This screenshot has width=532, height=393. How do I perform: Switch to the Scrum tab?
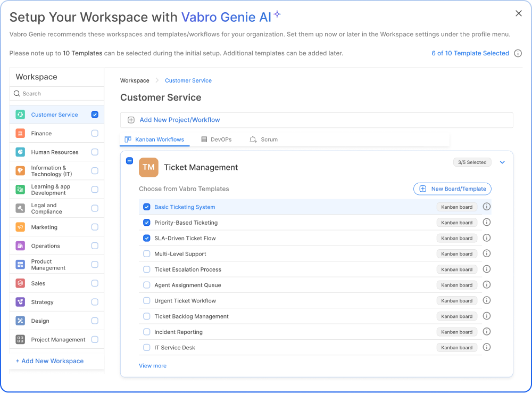tap(263, 140)
